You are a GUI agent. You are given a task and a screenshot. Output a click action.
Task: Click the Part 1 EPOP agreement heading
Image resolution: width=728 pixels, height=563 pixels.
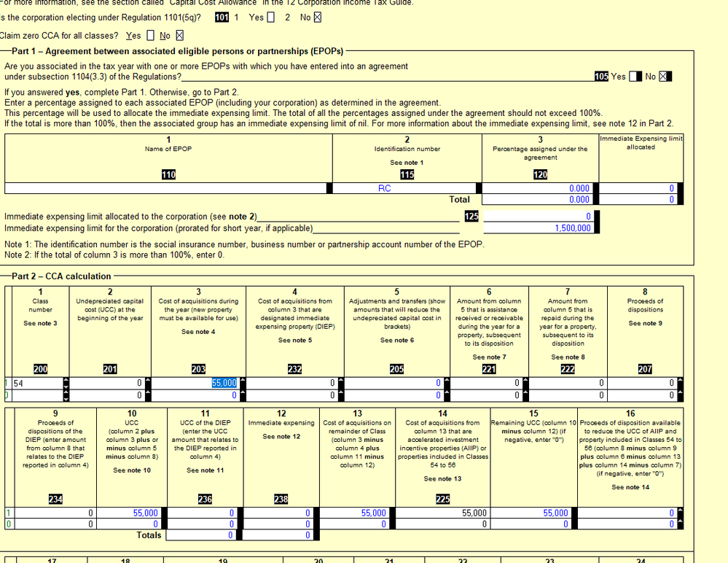pos(177,51)
